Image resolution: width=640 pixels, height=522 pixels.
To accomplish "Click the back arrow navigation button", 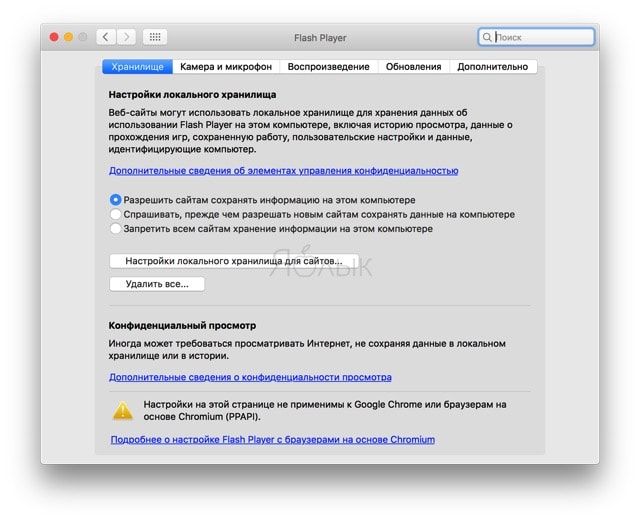I will (x=106, y=37).
